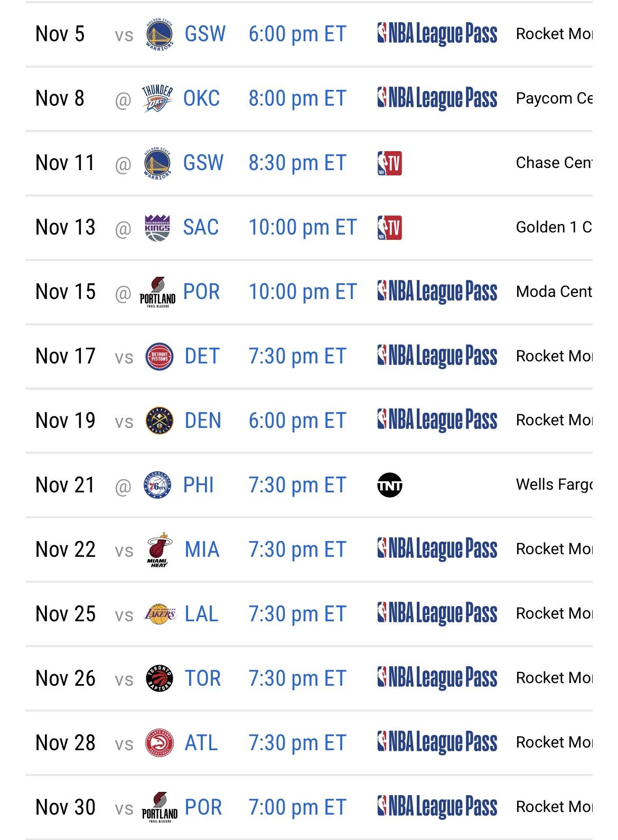
Task: Open the OKC team link
Action: [x=201, y=99]
